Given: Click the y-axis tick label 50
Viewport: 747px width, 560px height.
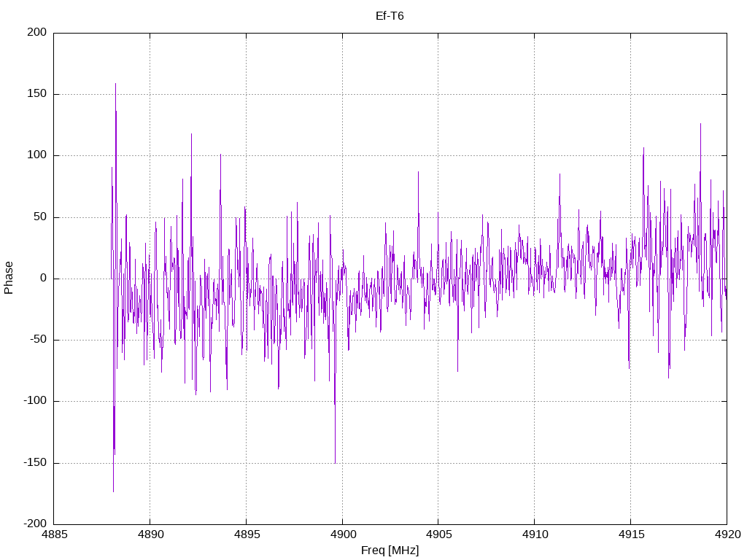Looking at the screenshot, I should click(40, 217).
